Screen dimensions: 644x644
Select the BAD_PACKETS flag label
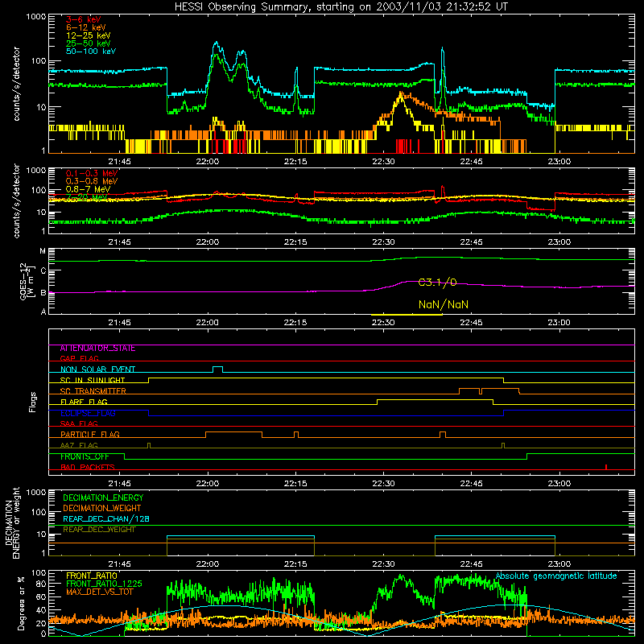[x=88, y=467]
